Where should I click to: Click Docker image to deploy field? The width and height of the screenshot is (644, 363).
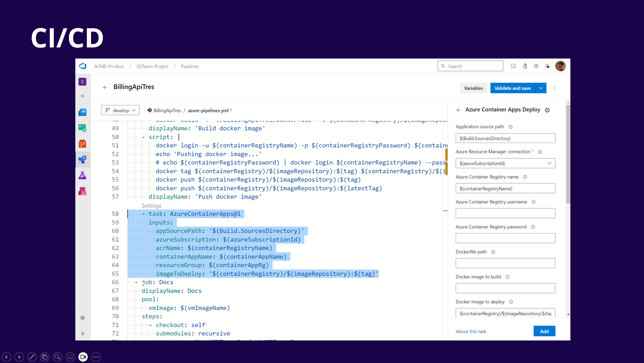pyautogui.click(x=505, y=313)
